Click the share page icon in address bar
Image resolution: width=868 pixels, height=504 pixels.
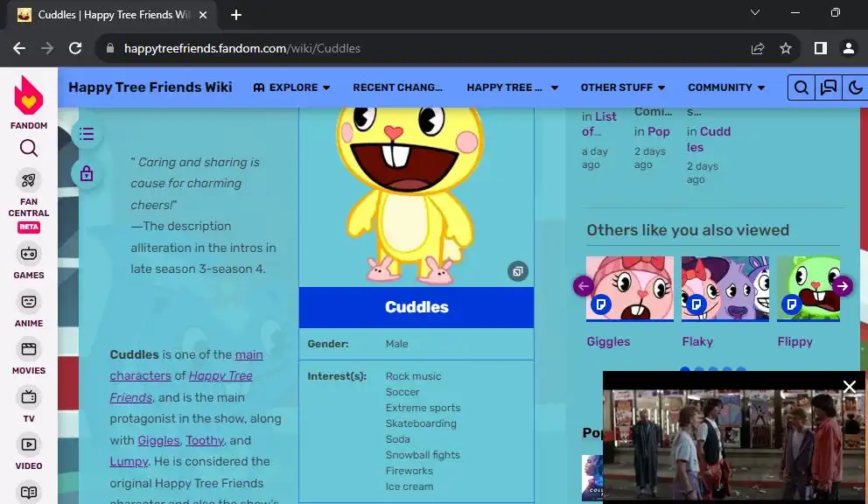tap(758, 49)
